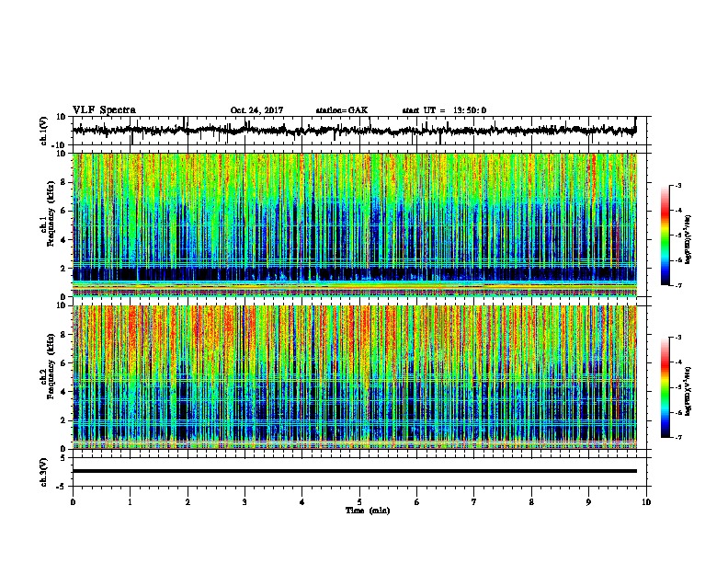Screen dimensions: 728x563
Task: Click tick label "1" on the Time axis
Action: tap(130, 502)
